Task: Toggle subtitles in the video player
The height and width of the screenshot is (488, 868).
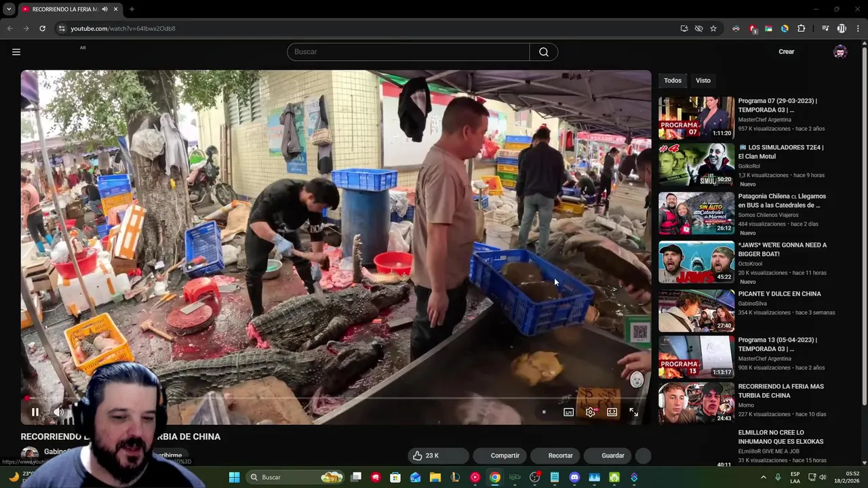Action: coord(568,411)
